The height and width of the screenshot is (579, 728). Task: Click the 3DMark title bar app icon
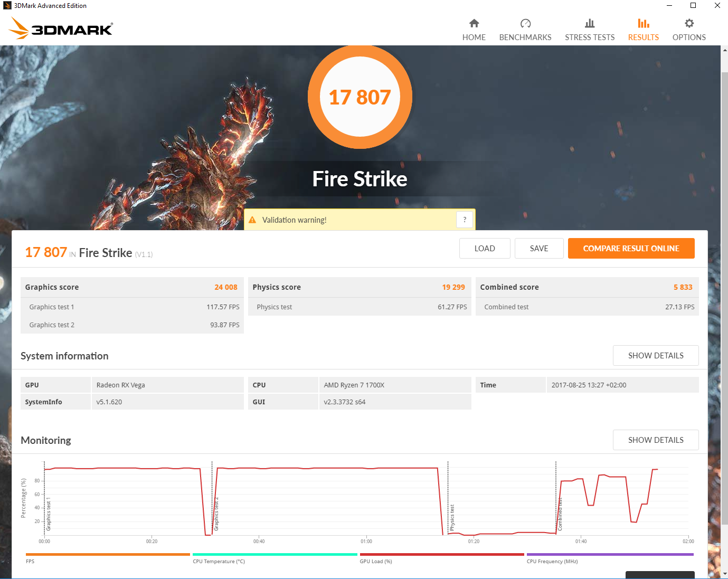7,6
